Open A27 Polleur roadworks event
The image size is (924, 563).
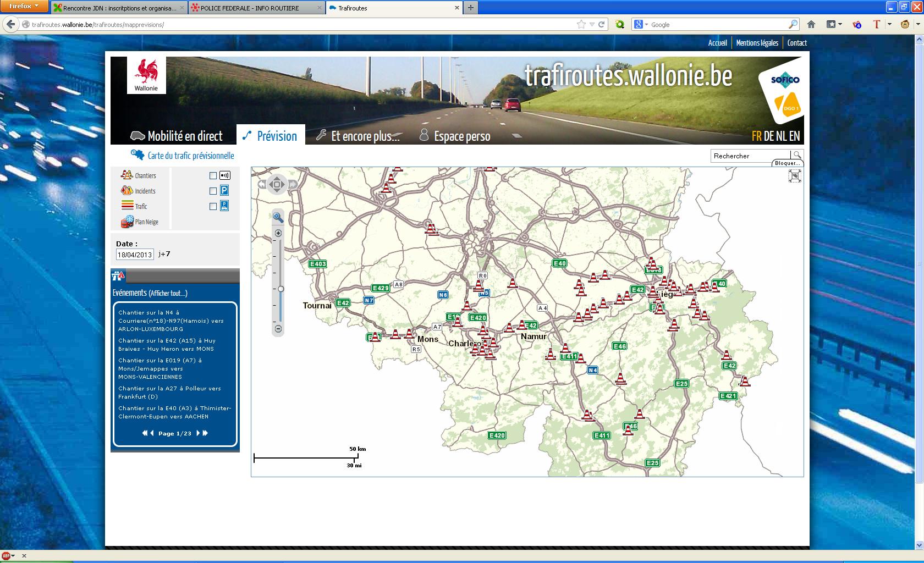[x=169, y=393]
